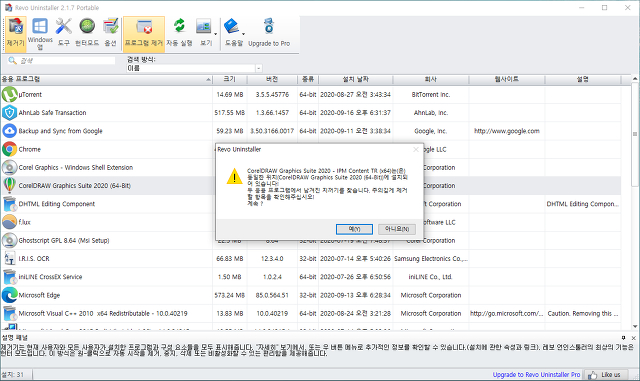Select the AhnLab Safe Transaction entry
The width and height of the screenshot is (640, 381).
click(52, 113)
